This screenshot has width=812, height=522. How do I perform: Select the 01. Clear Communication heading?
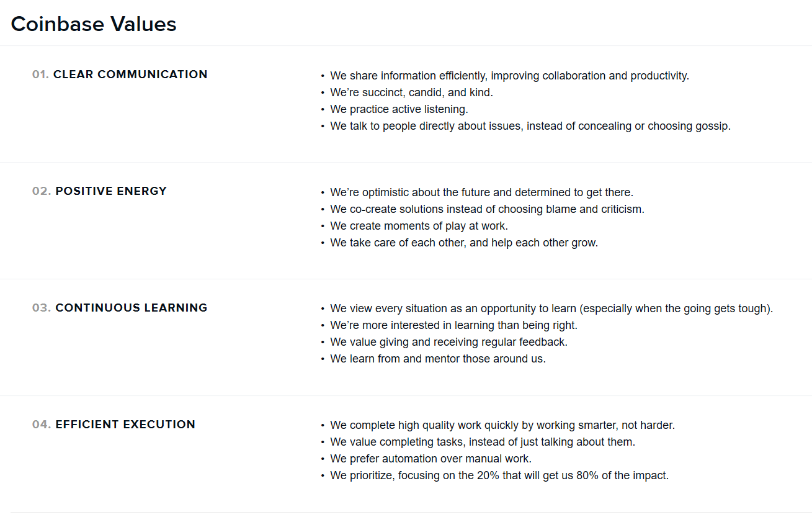pyautogui.click(x=120, y=74)
